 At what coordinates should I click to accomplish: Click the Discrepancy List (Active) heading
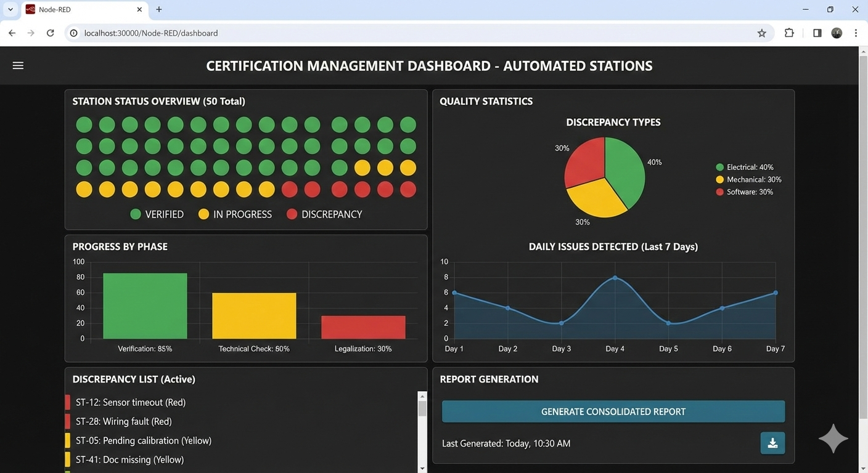pyautogui.click(x=134, y=379)
